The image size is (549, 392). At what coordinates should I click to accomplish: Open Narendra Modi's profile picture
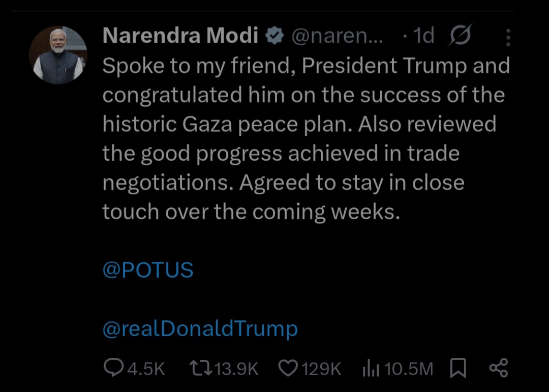pyautogui.click(x=58, y=55)
